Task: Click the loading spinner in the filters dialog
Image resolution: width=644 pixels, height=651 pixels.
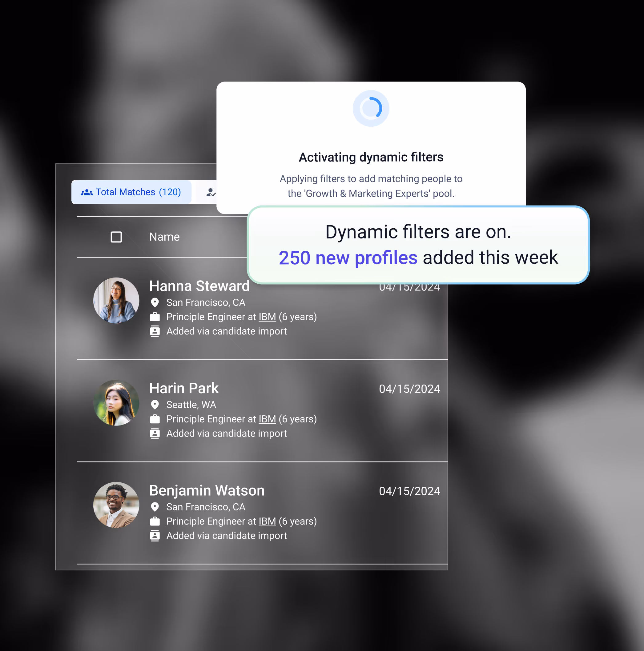Action: 371,108
